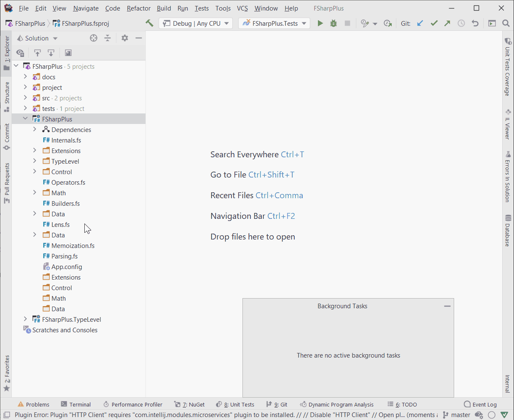Open the Performance Profiler tab
The height and width of the screenshot is (420, 514).
pos(132,404)
